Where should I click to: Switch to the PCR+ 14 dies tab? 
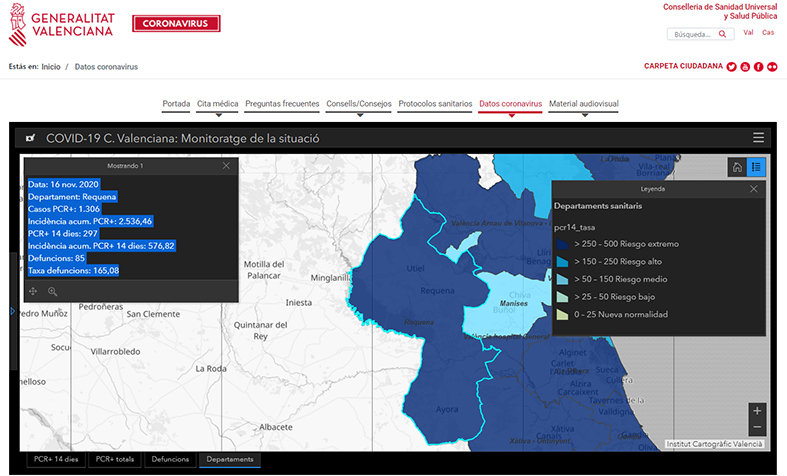[56, 459]
